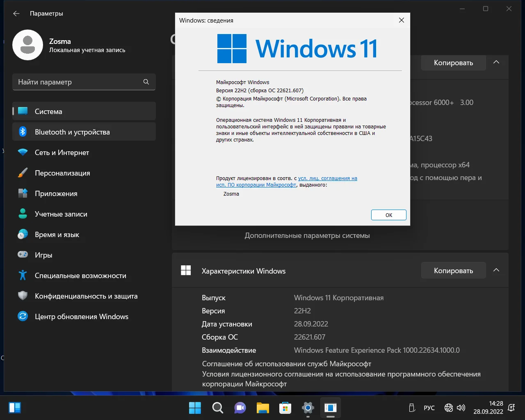Collapse the Характеристики Windows section chevron
This screenshot has height=420, width=525.
pos(496,270)
